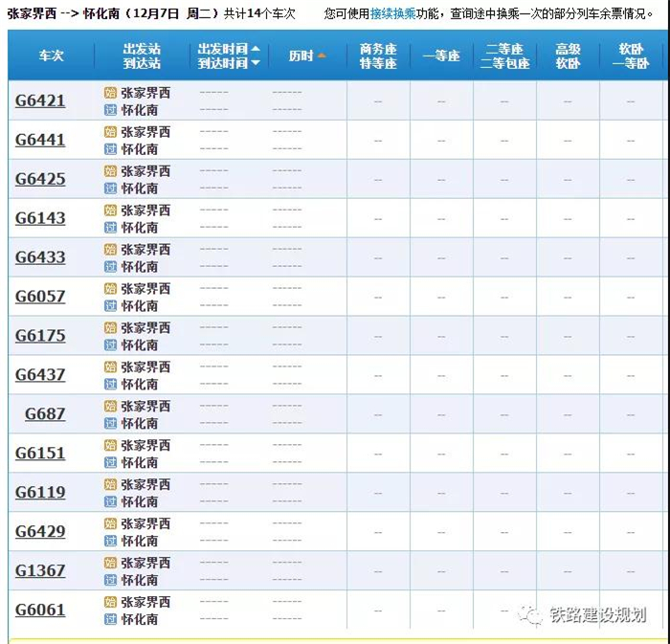Click the 车次 column header

pos(52,56)
